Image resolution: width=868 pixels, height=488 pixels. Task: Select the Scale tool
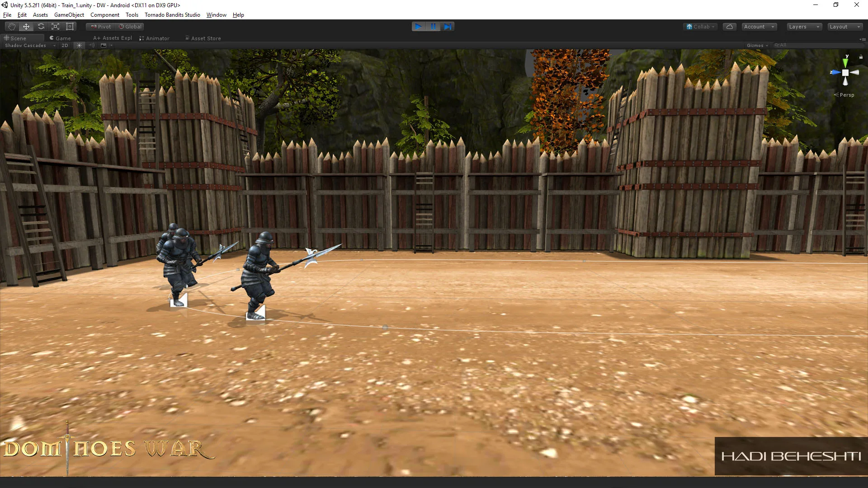[55, 27]
